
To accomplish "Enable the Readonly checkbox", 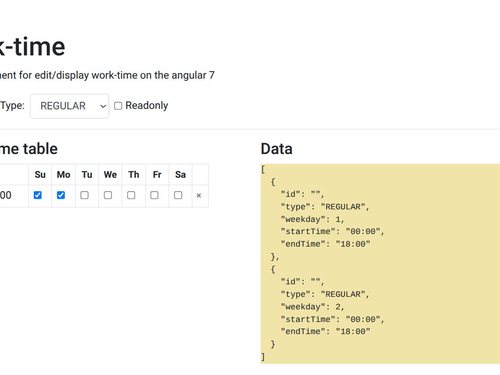I will pyautogui.click(x=118, y=106).
